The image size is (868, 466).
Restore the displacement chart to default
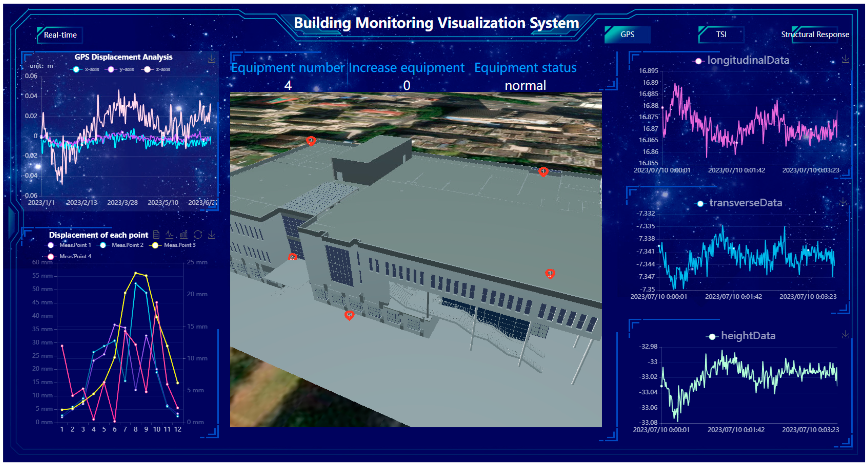pyautogui.click(x=198, y=234)
